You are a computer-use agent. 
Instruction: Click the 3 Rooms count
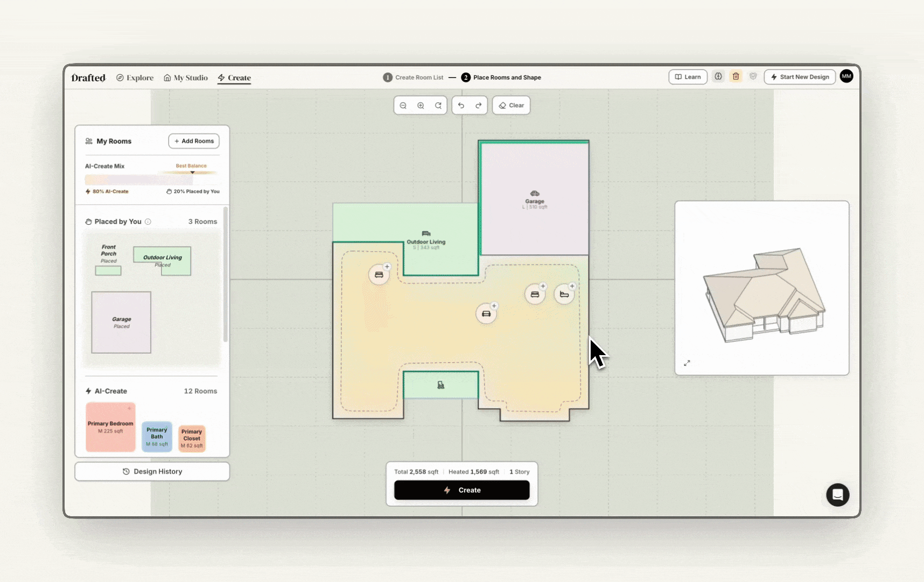click(x=202, y=221)
